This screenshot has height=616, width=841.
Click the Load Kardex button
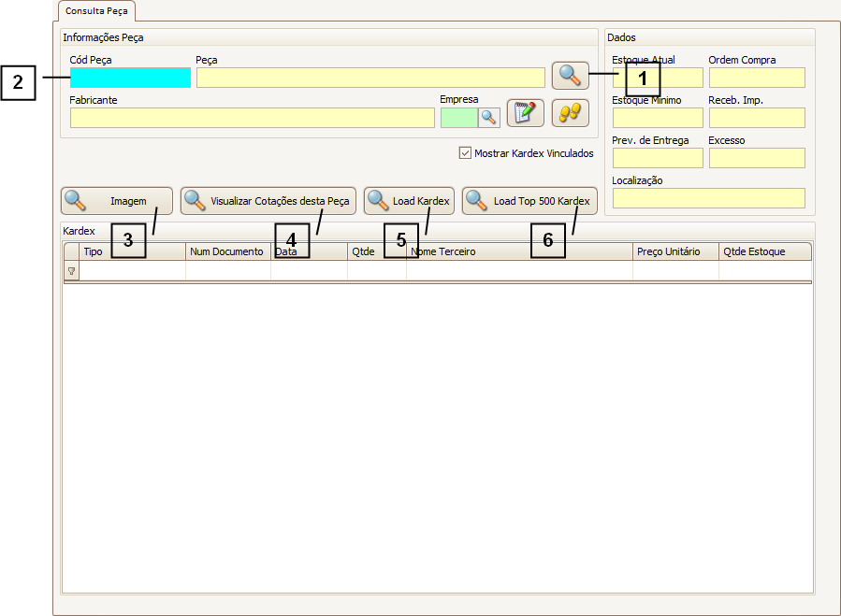409,201
